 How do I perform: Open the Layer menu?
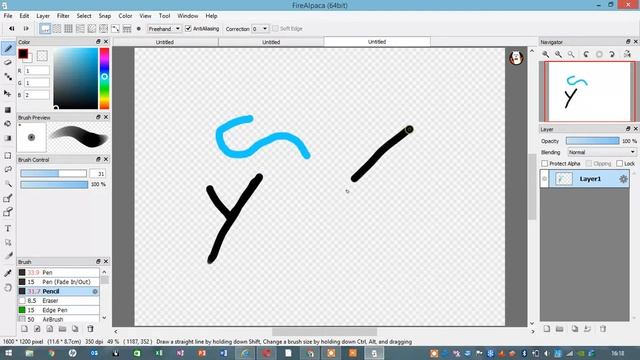43,16
